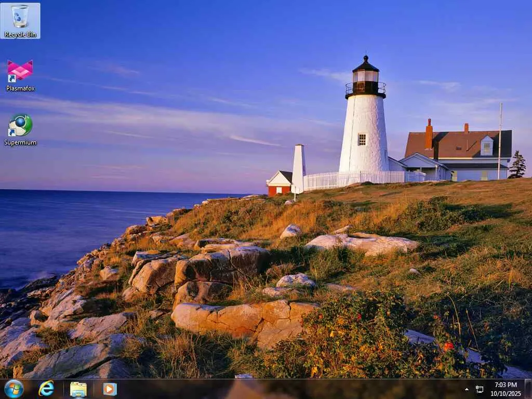Screen dimensions: 532x399
Task: Click the Show desktop button
Action: click(x=528, y=389)
